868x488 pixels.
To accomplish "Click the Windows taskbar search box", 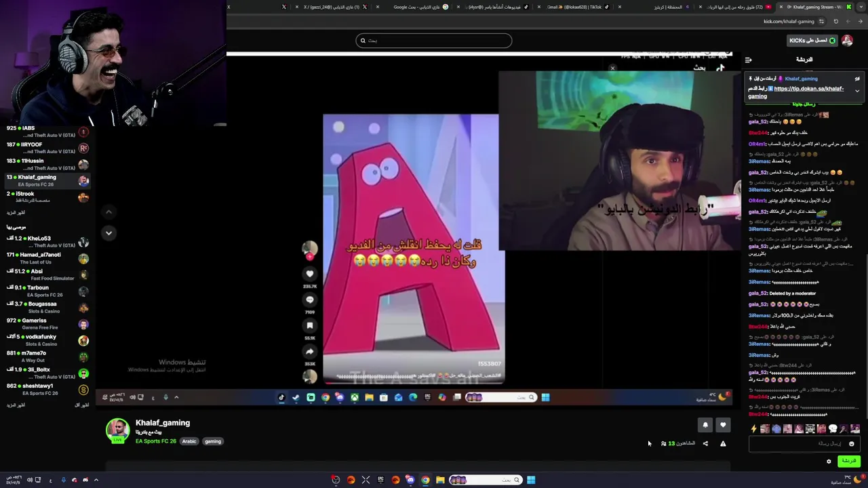I will [487, 480].
